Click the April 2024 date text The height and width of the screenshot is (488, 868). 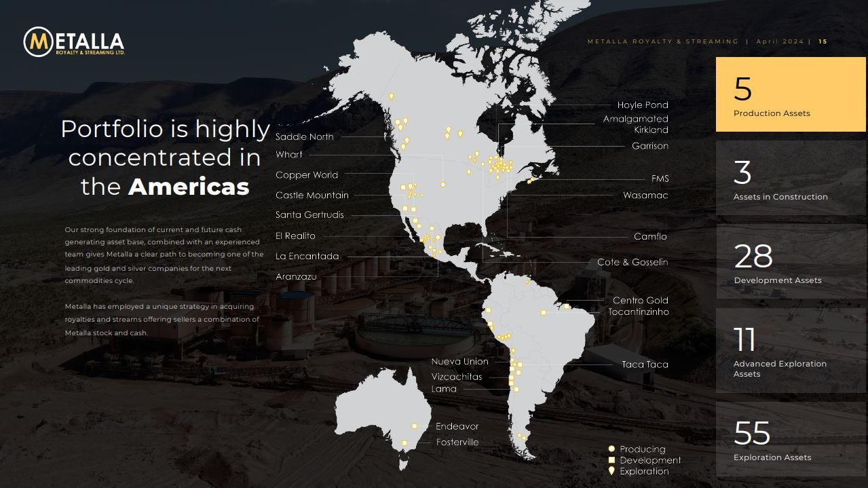[x=779, y=41]
